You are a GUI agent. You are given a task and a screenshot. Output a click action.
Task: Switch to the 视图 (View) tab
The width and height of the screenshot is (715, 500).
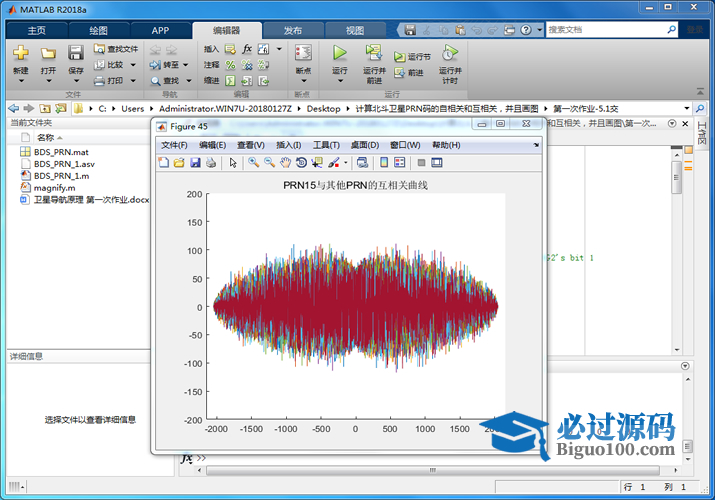click(x=355, y=31)
